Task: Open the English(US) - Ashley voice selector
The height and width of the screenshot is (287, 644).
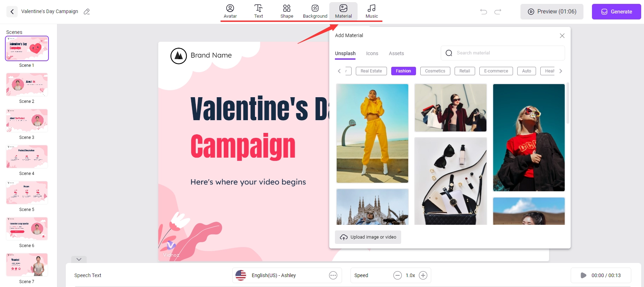Action: pos(287,275)
